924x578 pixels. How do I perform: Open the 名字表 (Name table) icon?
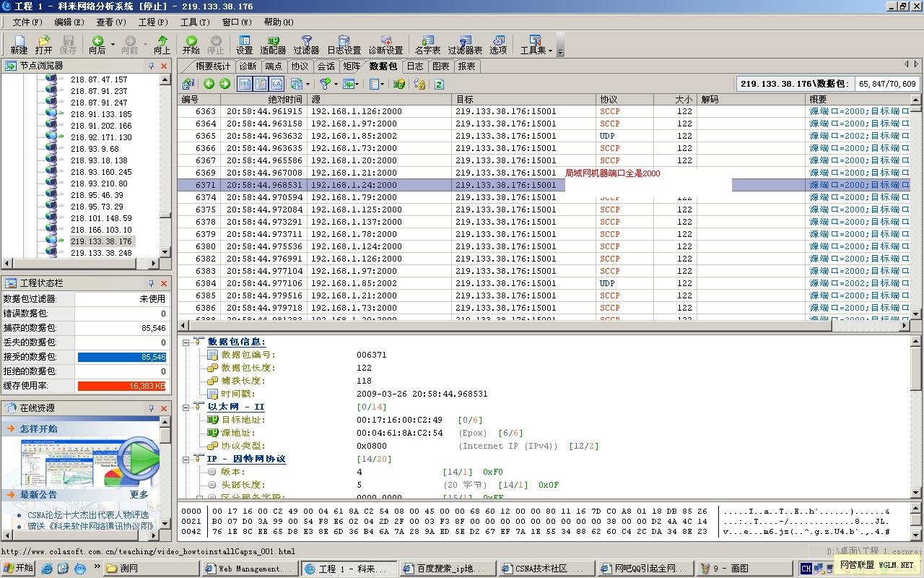pyautogui.click(x=427, y=43)
